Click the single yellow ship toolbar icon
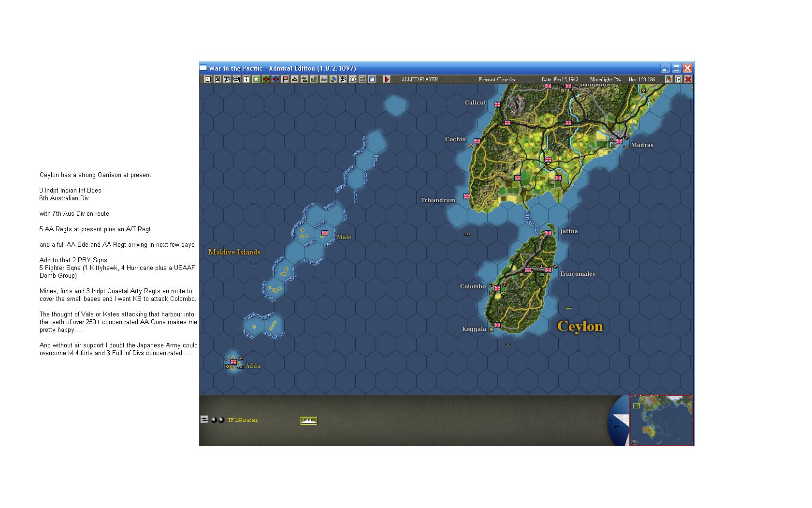812x508 pixels. [x=295, y=79]
